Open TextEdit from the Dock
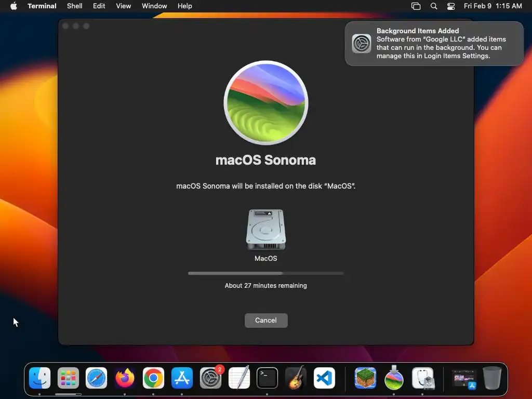532x399 pixels. (x=239, y=378)
